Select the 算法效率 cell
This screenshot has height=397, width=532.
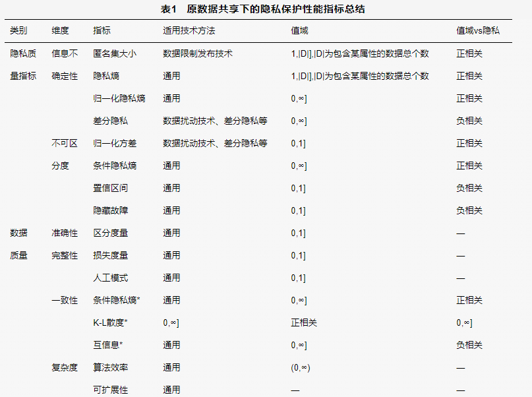coord(111,367)
